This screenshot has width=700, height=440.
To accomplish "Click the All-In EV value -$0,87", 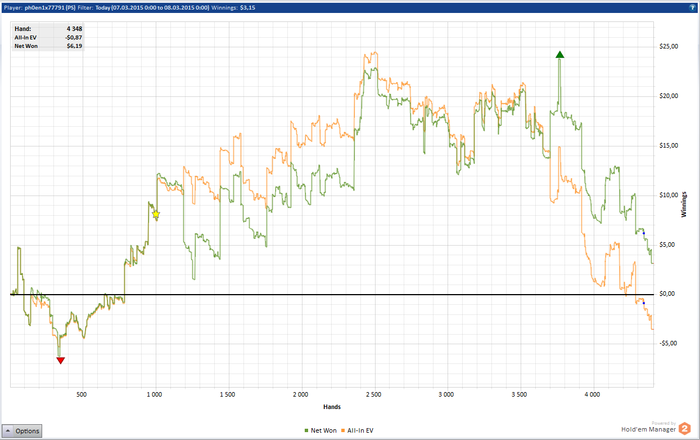I will click(x=74, y=37).
